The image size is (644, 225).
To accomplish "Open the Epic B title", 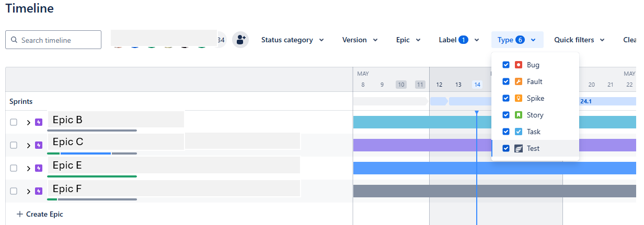I will pos(67,120).
